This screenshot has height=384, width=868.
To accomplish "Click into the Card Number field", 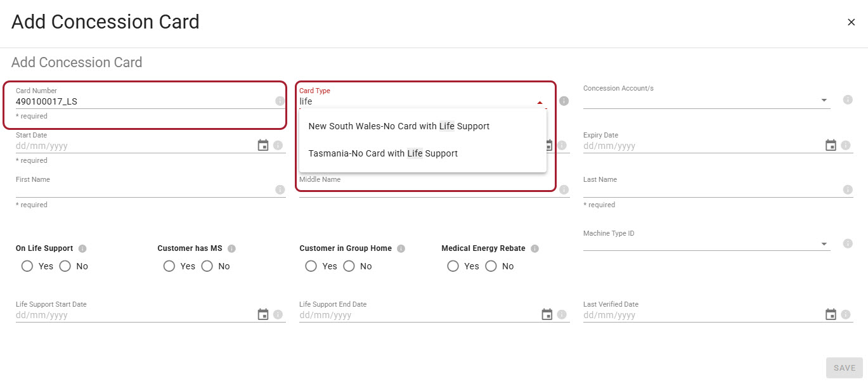I will [x=144, y=101].
